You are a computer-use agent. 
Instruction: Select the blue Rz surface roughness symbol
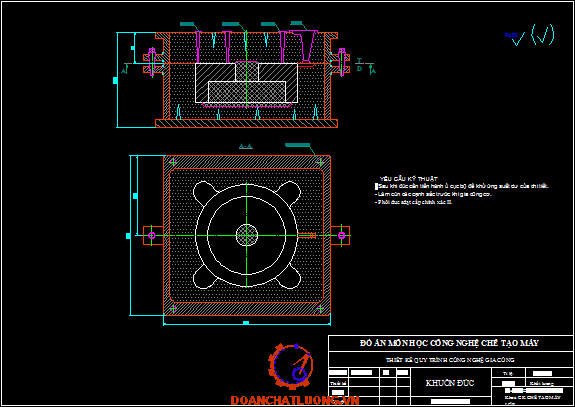(x=515, y=38)
